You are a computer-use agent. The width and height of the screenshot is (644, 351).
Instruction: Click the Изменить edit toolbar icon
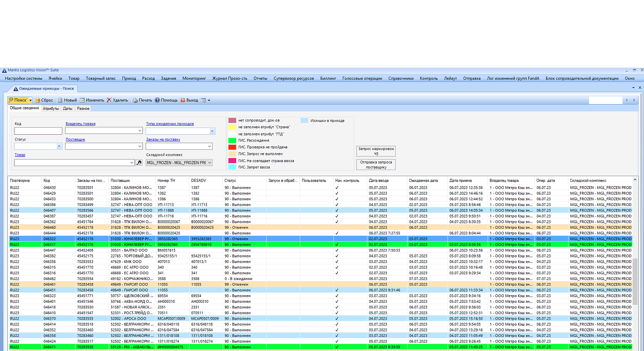pos(82,100)
